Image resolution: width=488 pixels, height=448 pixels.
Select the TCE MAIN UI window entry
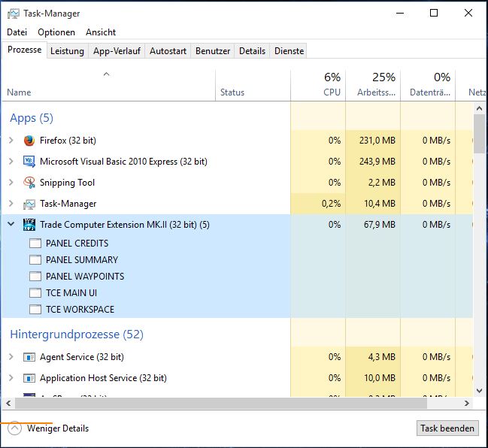pyautogui.click(x=71, y=292)
